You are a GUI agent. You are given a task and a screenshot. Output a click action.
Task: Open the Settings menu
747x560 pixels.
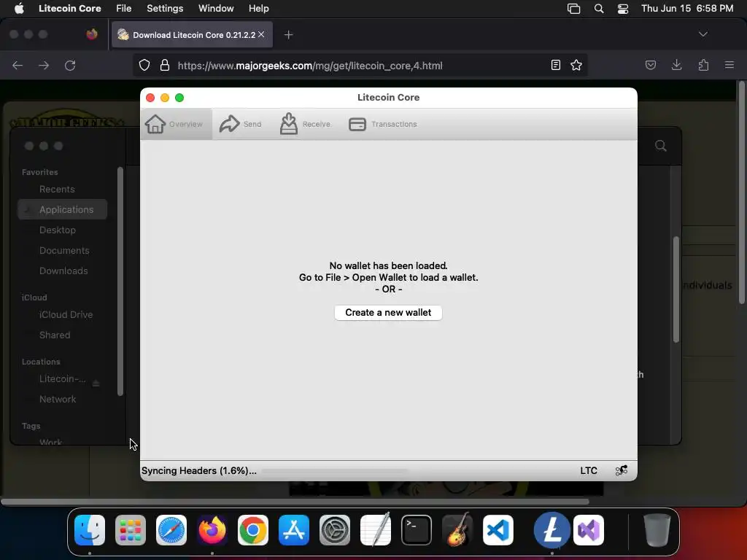coord(165,9)
